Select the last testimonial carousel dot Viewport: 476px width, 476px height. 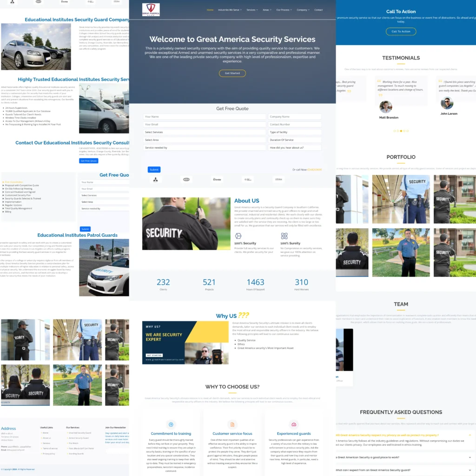407,131
